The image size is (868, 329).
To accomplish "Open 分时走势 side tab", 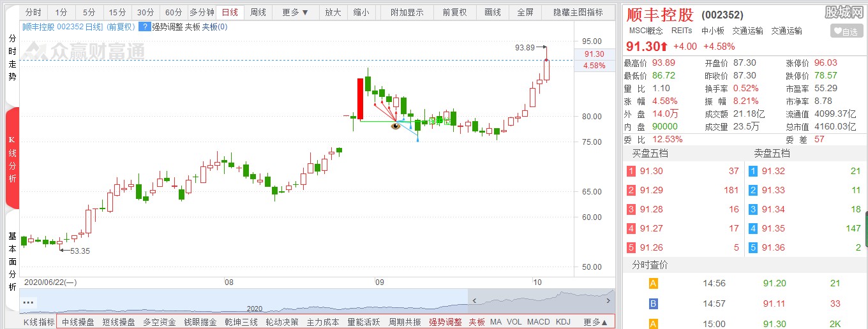I will [12, 57].
